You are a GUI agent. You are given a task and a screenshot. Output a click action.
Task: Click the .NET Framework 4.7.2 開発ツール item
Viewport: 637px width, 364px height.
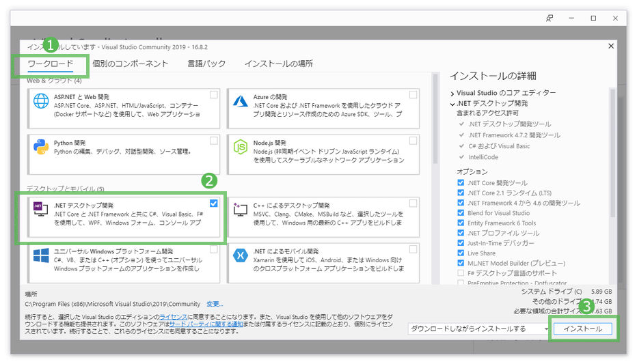[514, 135]
